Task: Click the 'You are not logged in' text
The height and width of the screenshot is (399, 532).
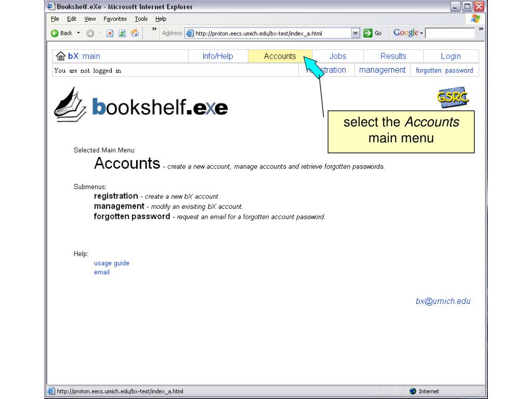Action: (x=87, y=71)
